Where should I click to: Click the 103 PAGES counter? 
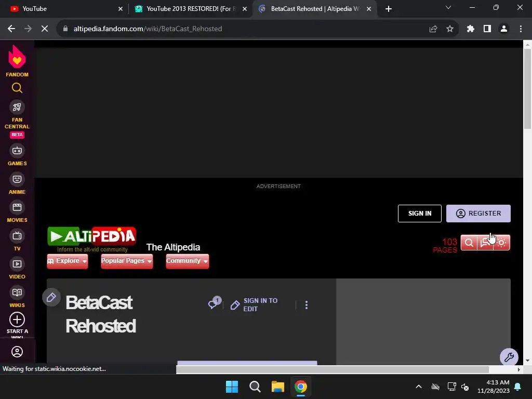[445, 245]
